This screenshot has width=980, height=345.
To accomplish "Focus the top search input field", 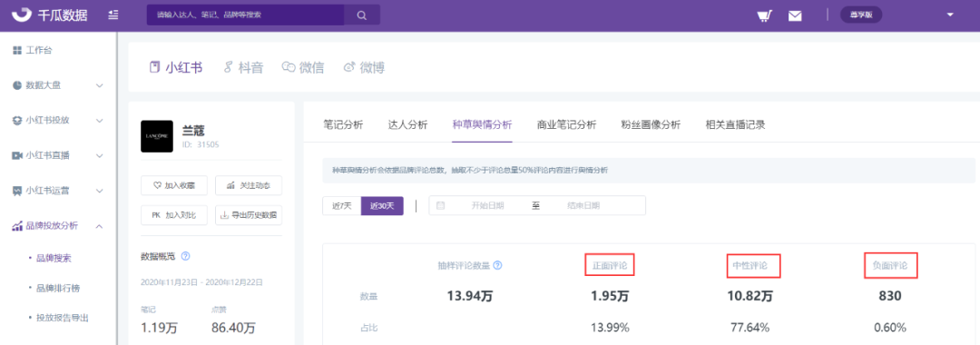I will (x=245, y=15).
